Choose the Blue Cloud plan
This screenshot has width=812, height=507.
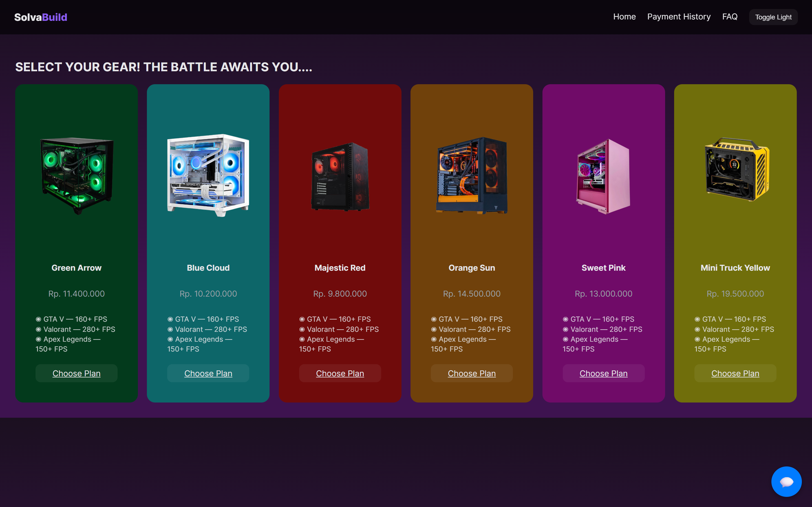click(208, 373)
